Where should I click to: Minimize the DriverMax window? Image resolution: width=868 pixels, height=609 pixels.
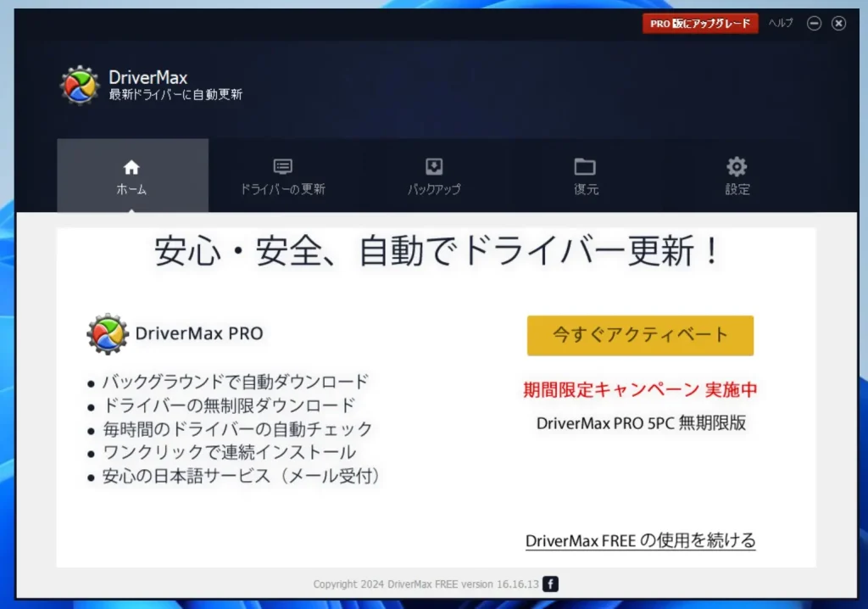814,23
